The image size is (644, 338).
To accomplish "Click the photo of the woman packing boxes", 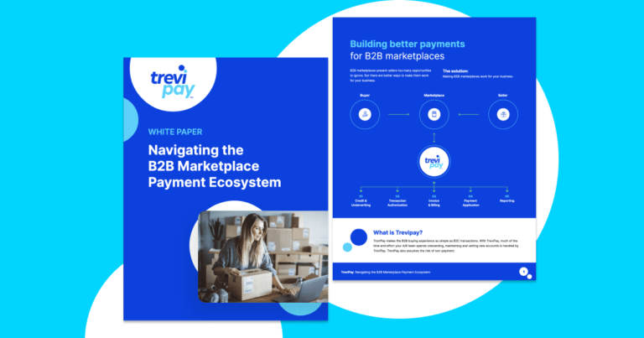I will pyautogui.click(x=262, y=257).
